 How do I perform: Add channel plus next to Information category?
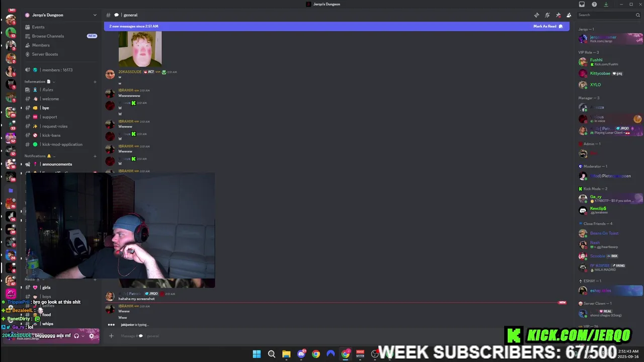pyautogui.click(x=95, y=81)
